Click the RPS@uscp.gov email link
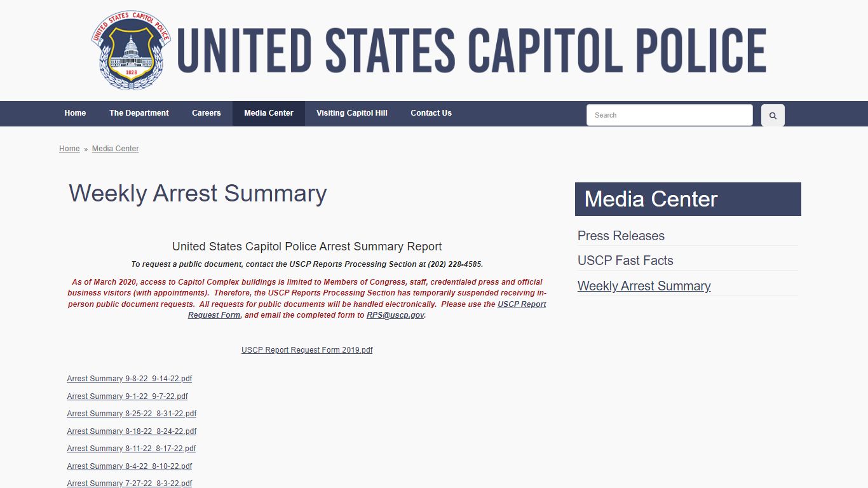This screenshot has height=488, width=868. [395, 315]
